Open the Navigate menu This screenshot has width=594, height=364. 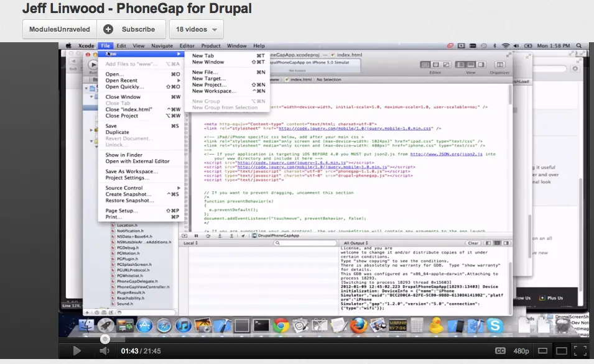point(162,46)
